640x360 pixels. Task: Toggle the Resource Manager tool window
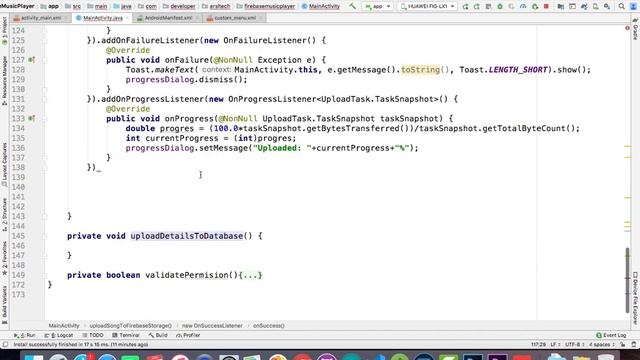4,81
